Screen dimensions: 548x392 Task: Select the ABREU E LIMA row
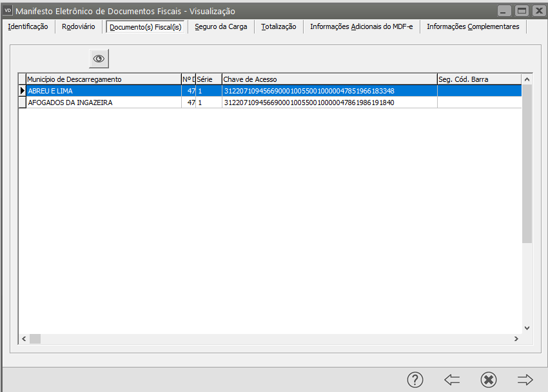click(273, 91)
